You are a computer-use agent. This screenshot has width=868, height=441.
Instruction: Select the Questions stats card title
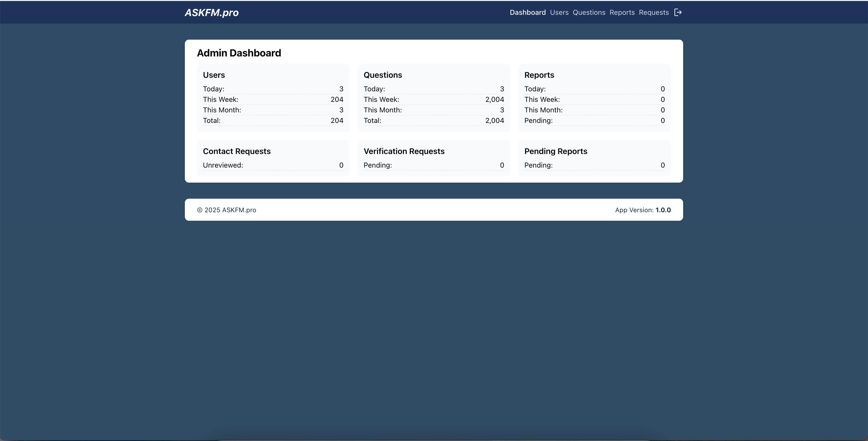383,75
